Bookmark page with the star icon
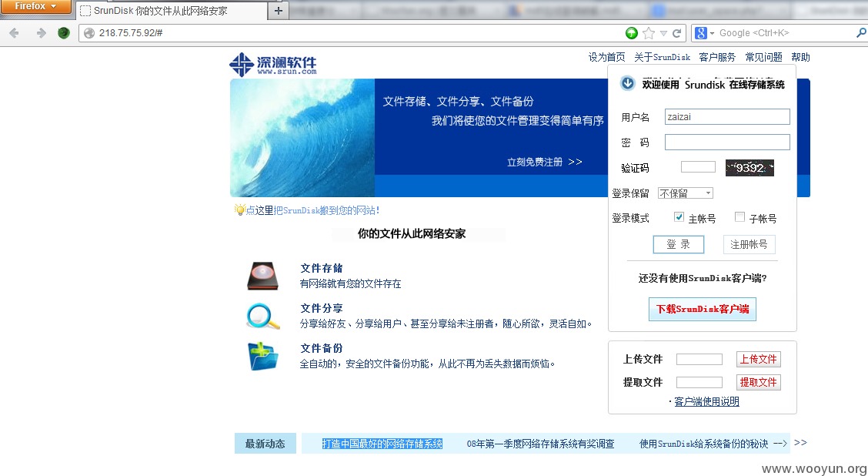The image size is (868, 476). pos(648,33)
